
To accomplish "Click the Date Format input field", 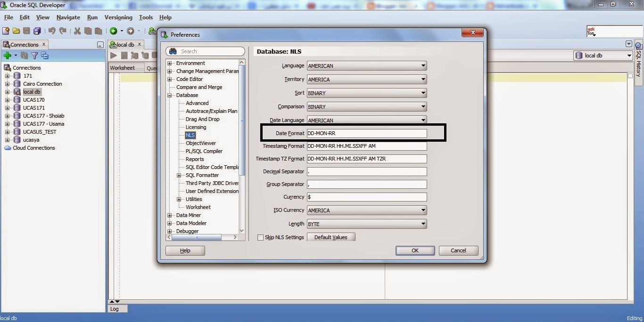I will pos(366,133).
